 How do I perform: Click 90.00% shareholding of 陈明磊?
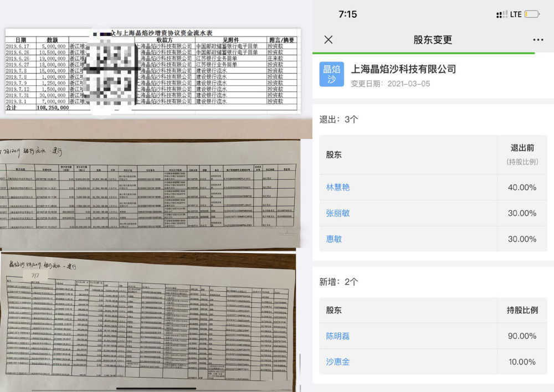pyautogui.click(x=522, y=336)
